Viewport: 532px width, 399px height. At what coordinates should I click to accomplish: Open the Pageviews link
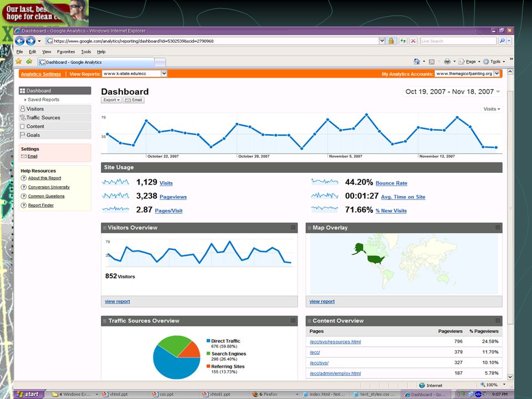(173, 197)
